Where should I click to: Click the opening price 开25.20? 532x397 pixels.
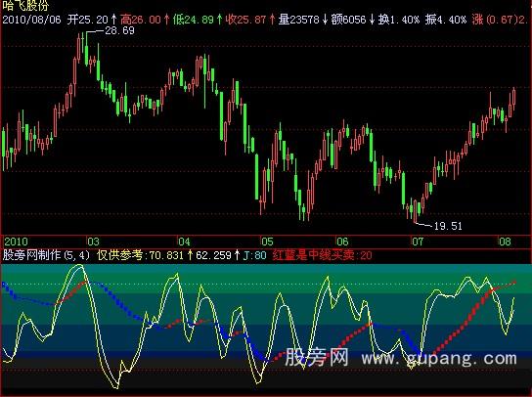click(88, 20)
